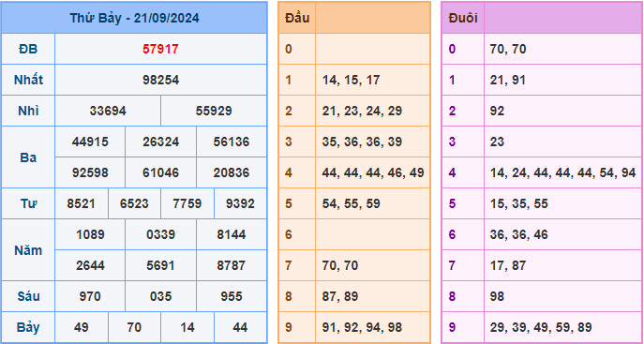Click Đuôi row 3 value '23'
Viewport: 644px width, 344px height.
[x=497, y=142]
